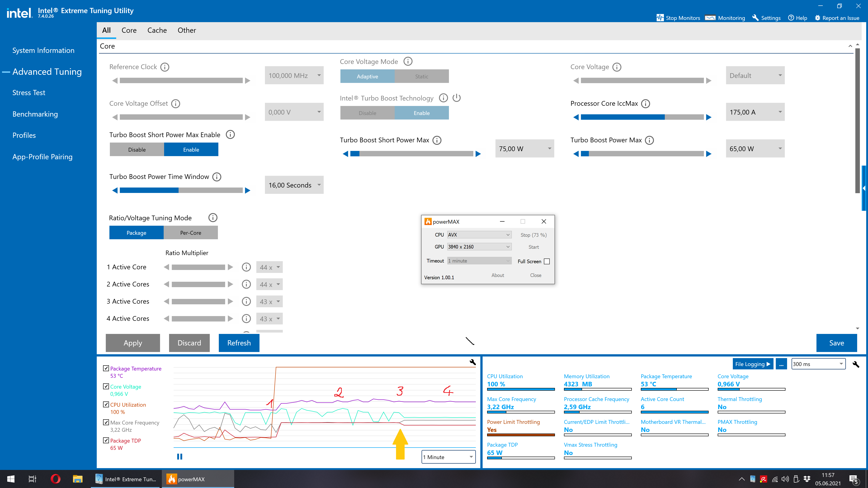Open Opera browser from taskbar
Viewport: 868px width, 488px height.
(55, 479)
